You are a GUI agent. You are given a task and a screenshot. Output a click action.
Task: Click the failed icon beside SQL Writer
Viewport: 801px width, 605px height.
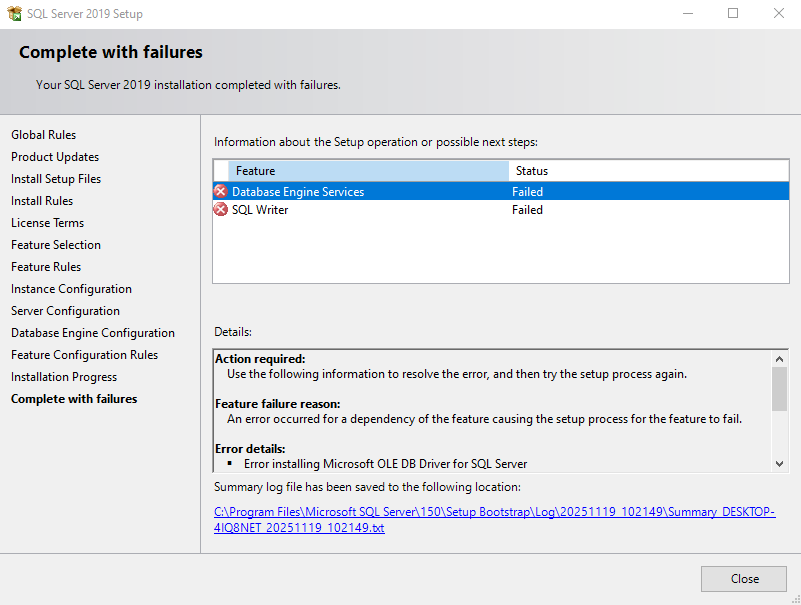pyautogui.click(x=221, y=210)
